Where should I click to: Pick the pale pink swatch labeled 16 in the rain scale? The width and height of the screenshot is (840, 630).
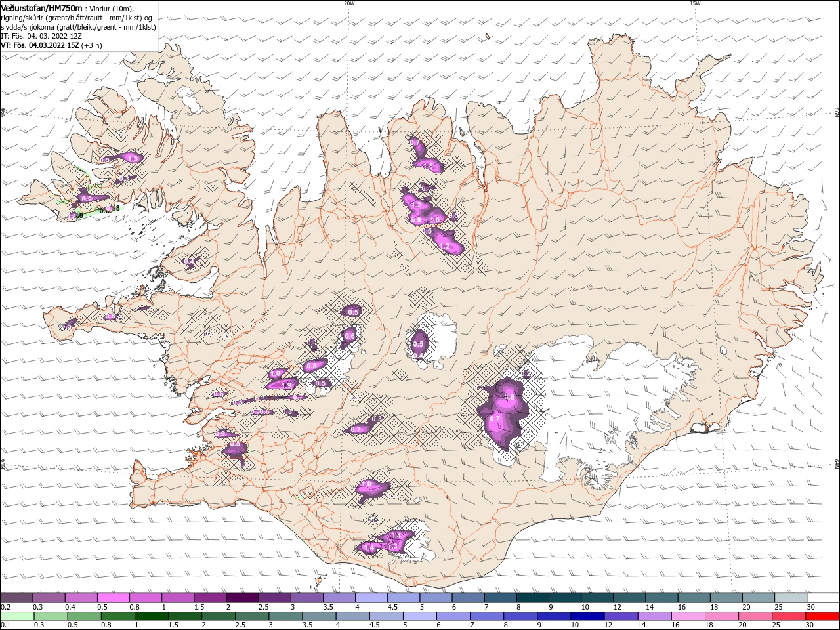click(688, 616)
